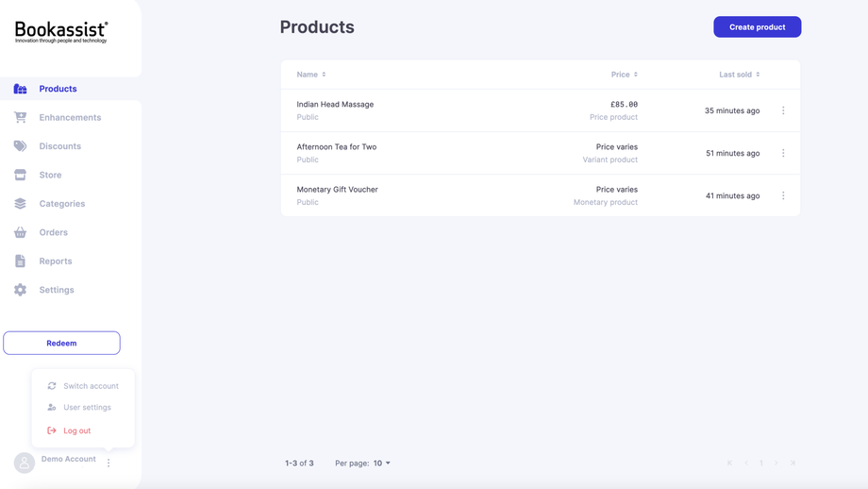The height and width of the screenshot is (489, 868).
Task: Open Enhancements via the cart icon
Action: pyautogui.click(x=20, y=118)
